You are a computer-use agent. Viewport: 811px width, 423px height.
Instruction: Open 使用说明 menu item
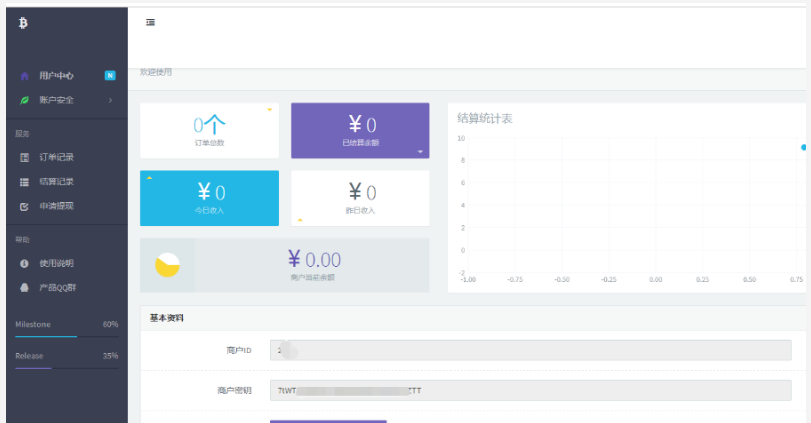tap(67, 263)
